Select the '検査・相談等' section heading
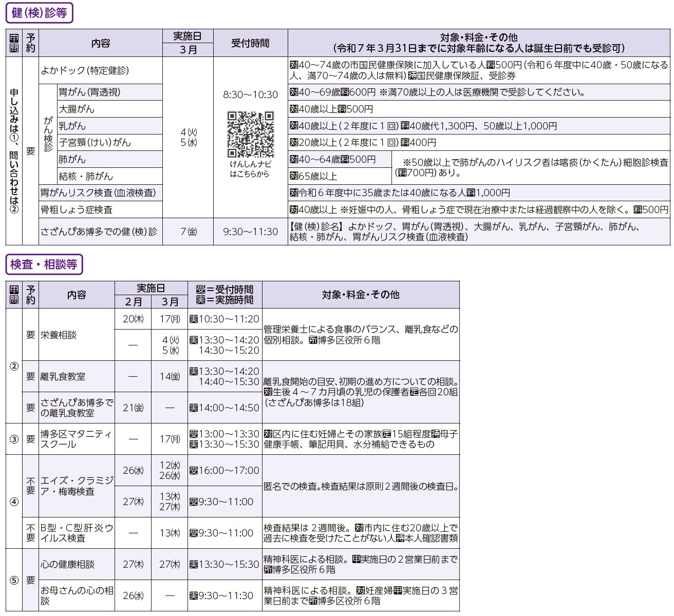The width and height of the screenshot is (674, 616). coord(44,264)
